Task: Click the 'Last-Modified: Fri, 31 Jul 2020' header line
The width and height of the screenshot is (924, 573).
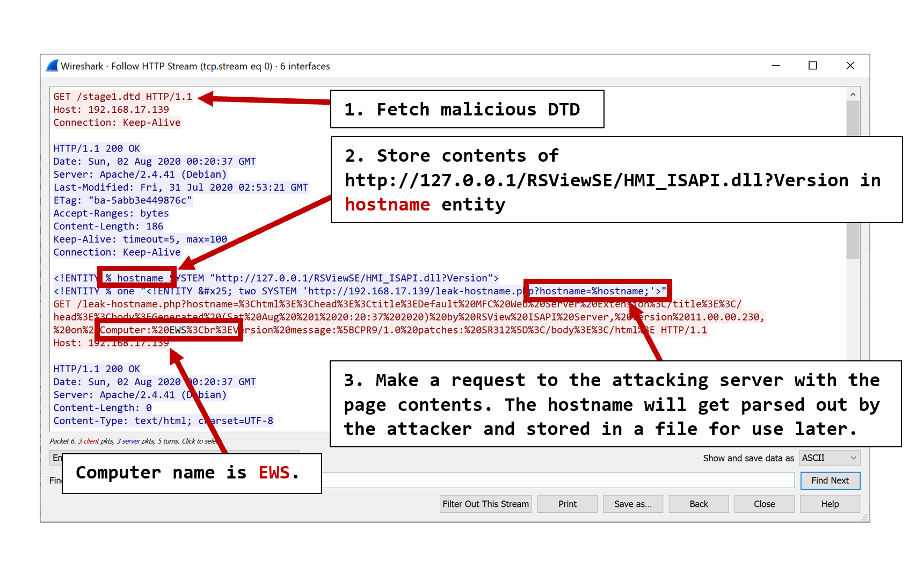Action: pyautogui.click(x=180, y=187)
